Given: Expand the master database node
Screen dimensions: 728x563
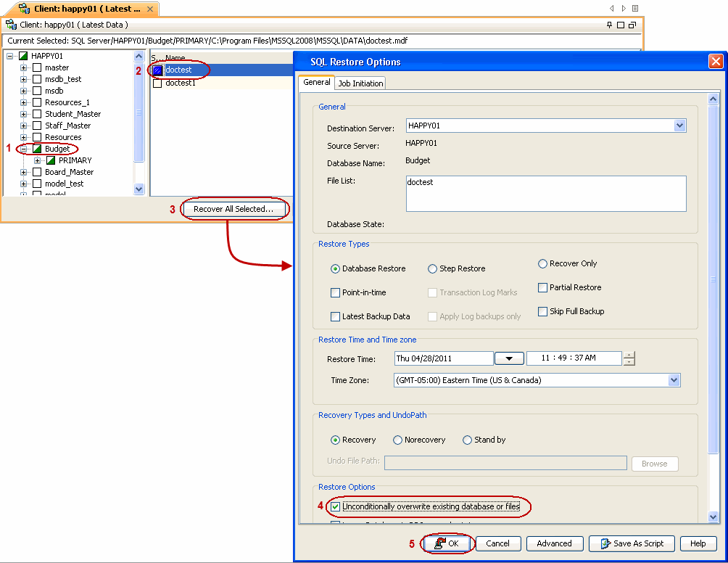Looking at the screenshot, I should click(24, 67).
